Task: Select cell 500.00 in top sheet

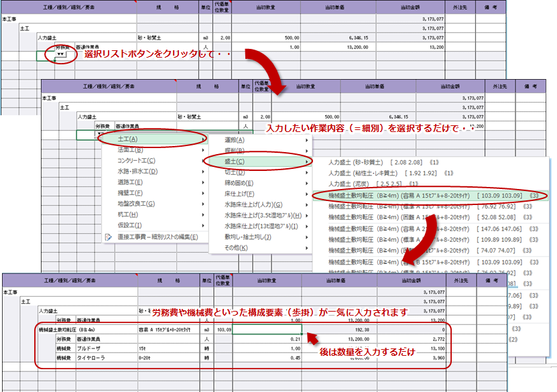Action: (265, 38)
